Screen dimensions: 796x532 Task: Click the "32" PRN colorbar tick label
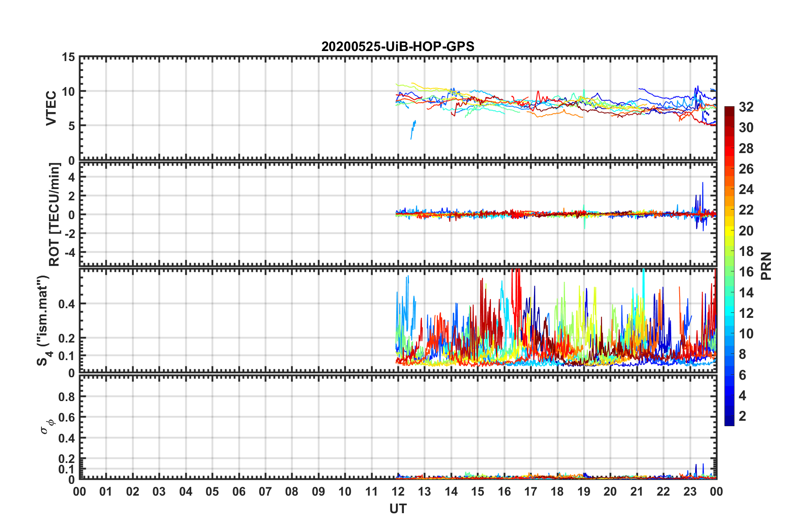click(746, 107)
